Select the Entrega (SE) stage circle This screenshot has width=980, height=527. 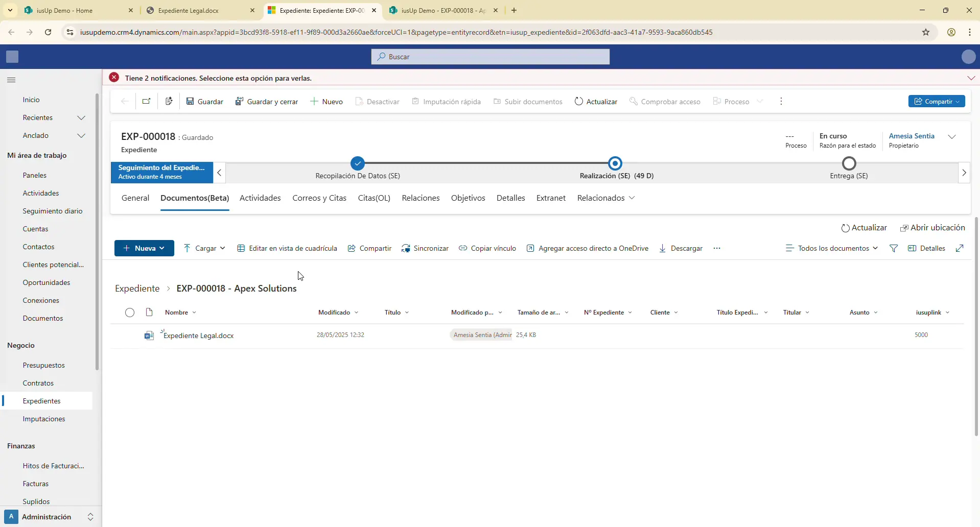(x=849, y=163)
